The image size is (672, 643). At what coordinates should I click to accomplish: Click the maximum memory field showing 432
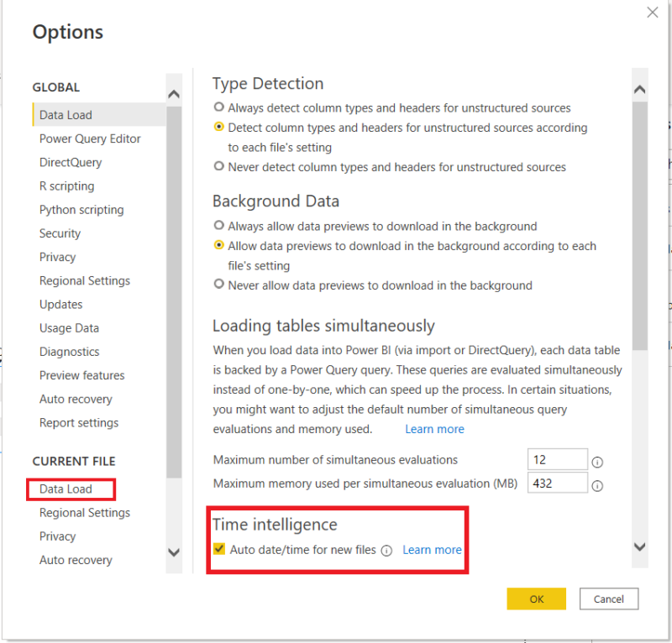[x=557, y=483]
